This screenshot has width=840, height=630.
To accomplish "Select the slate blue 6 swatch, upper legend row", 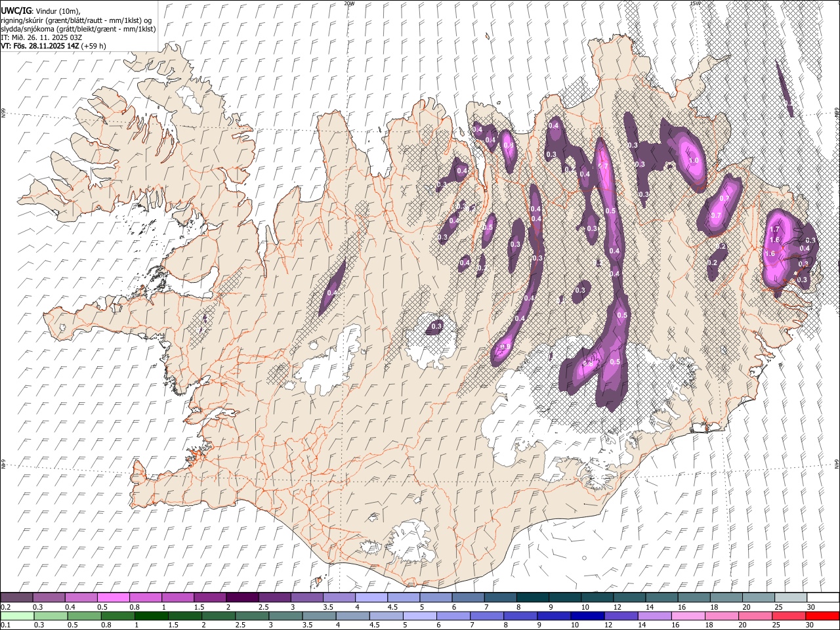I will 469,598.
